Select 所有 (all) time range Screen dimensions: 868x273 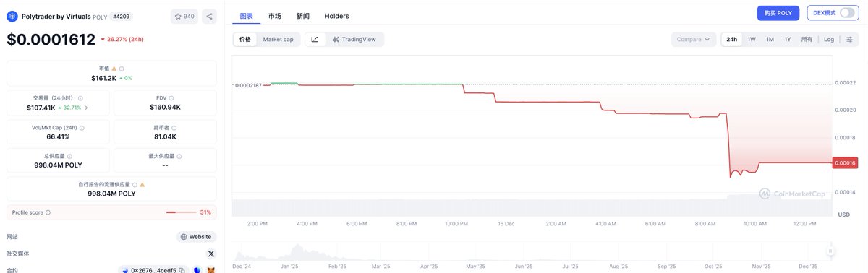807,39
